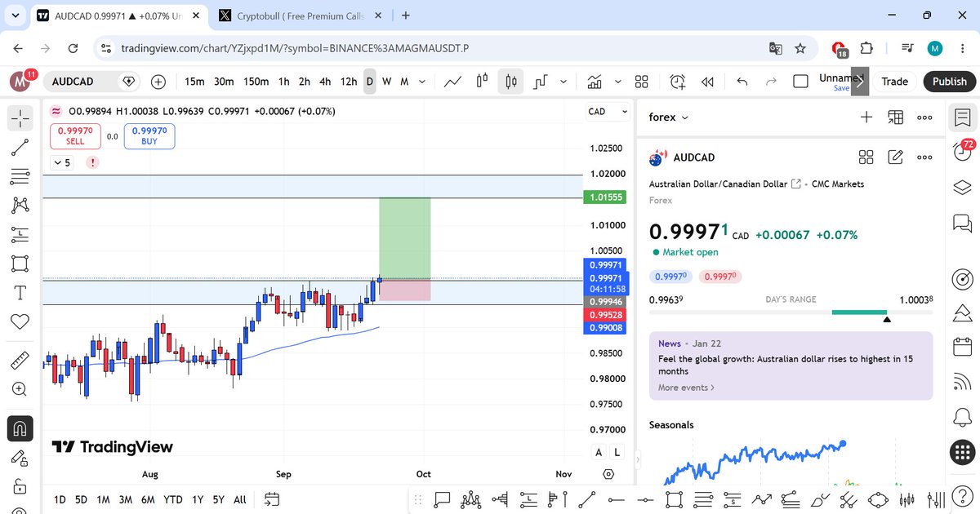Lock all drawing tools
The width and height of the screenshot is (980, 514).
tap(20, 486)
